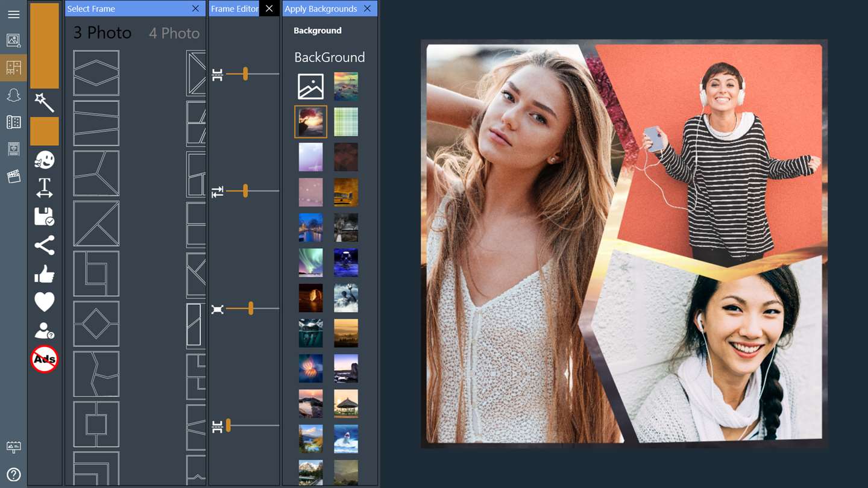Select the Text tool icon
This screenshot has height=488, width=868.
tap(45, 188)
